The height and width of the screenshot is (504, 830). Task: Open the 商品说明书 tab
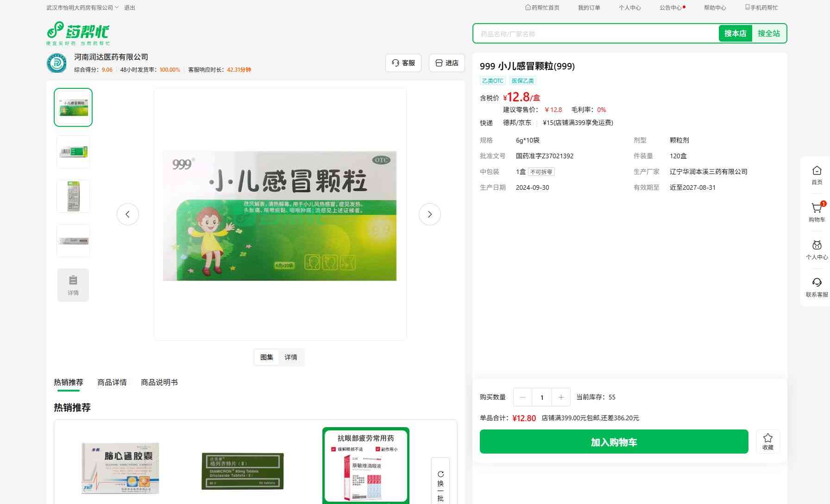159,382
